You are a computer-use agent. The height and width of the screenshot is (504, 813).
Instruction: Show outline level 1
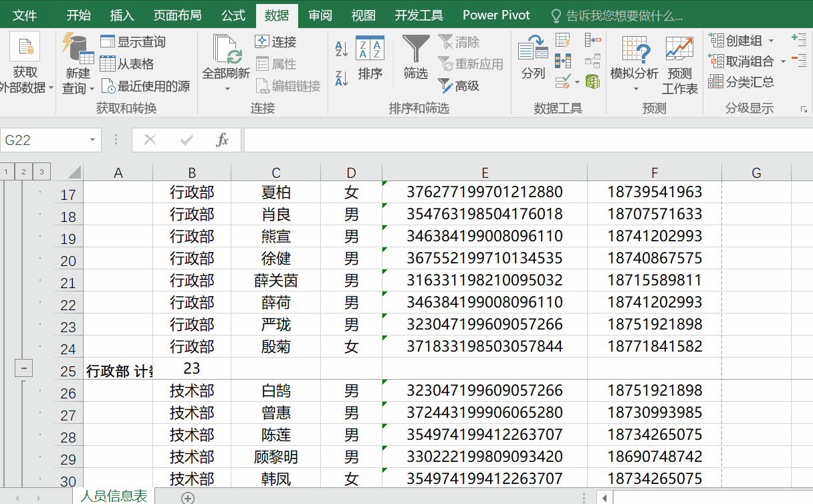6,172
